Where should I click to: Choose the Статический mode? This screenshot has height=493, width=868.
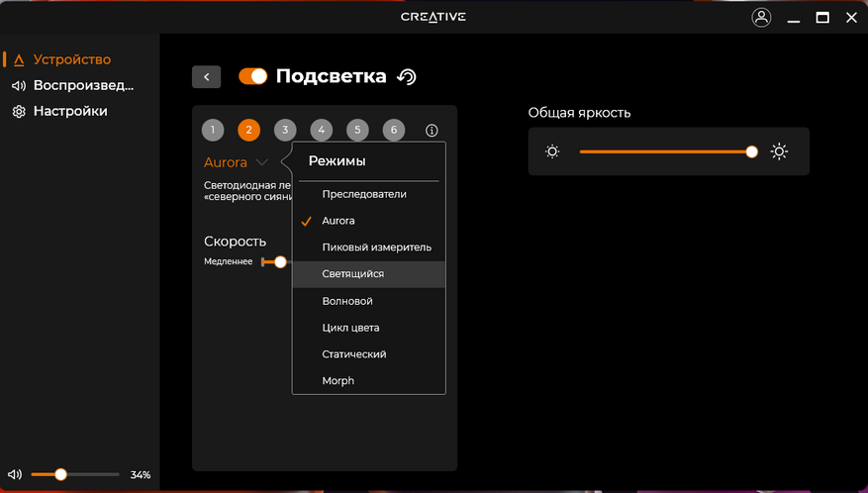pyautogui.click(x=369, y=354)
